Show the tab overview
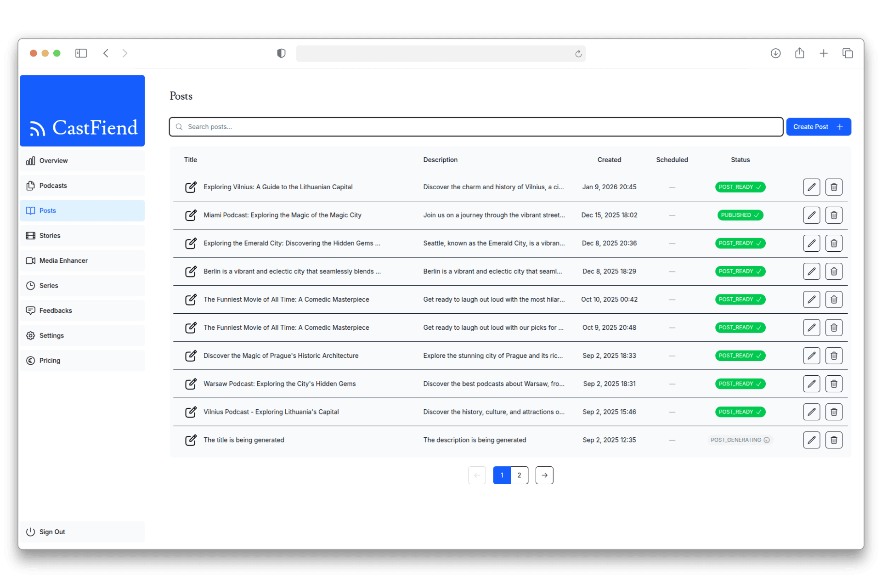Screen dimensions: 882x588 tap(848, 53)
